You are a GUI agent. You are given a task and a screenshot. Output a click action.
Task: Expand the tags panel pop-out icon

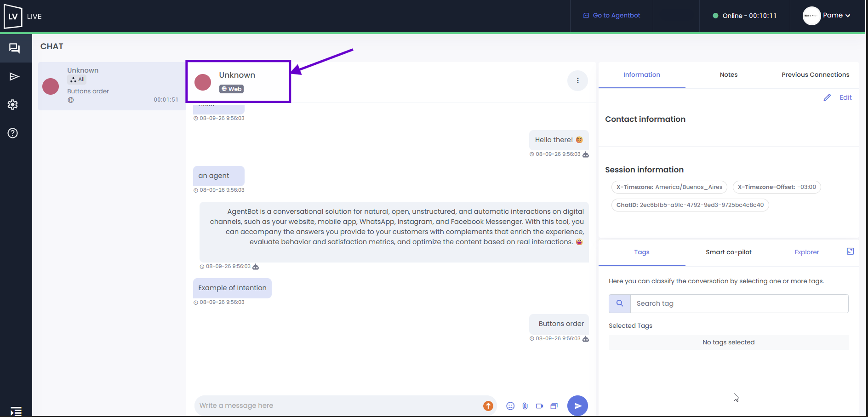click(x=851, y=251)
